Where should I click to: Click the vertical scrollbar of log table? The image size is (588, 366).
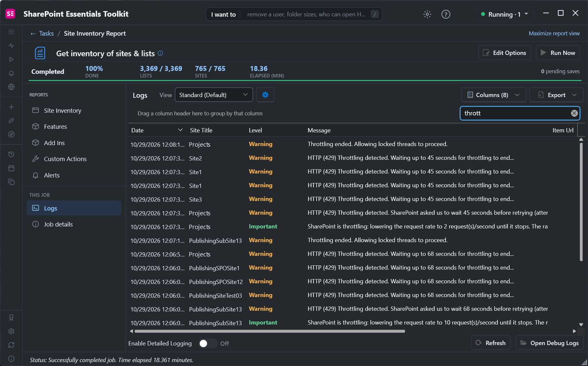(x=581, y=202)
